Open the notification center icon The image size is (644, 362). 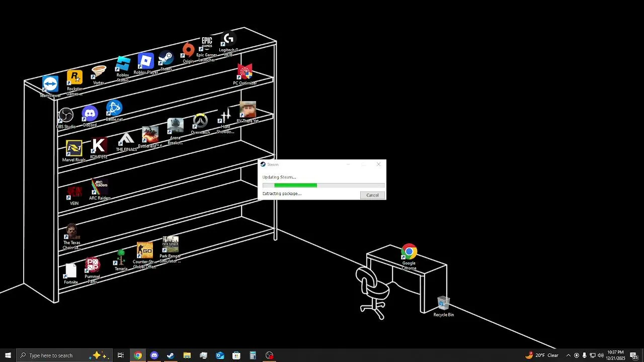tap(634, 355)
